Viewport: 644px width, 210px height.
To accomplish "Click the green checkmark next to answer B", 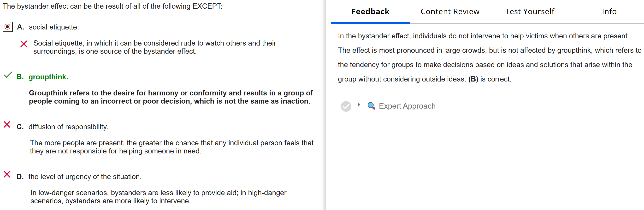I will click(x=8, y=75).
